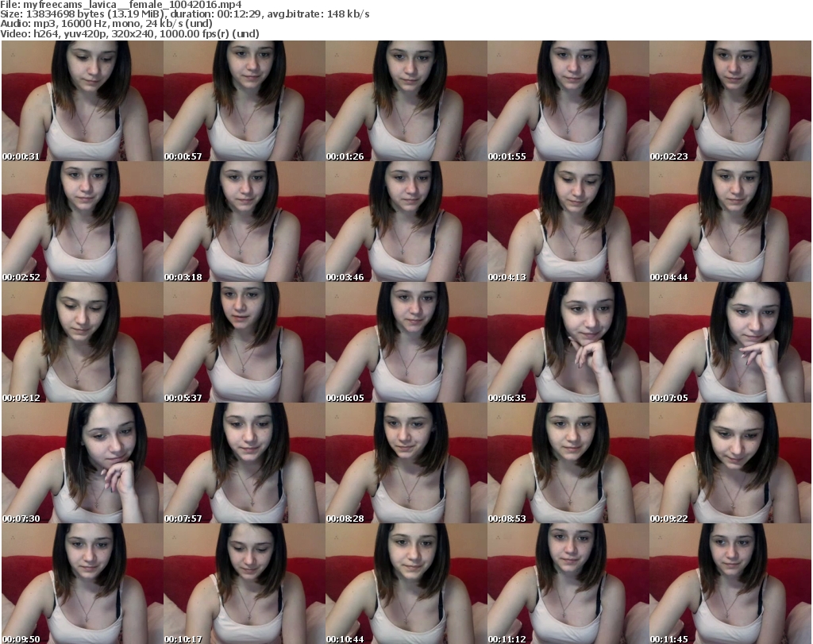Click the thumbnail stamped 00:02:23
This screenshot has width=813, height=644.
coord(730,101)
